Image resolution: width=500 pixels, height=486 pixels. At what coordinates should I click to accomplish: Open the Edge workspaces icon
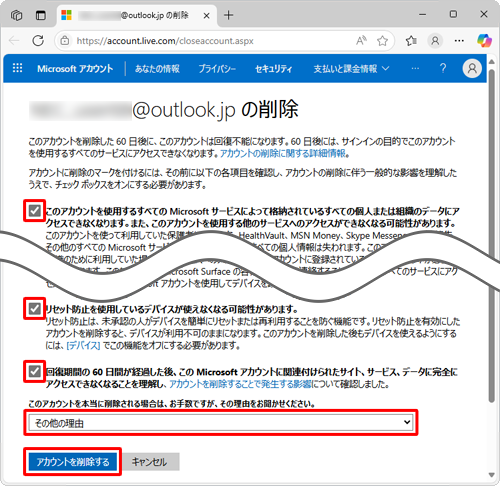point(16,15)
